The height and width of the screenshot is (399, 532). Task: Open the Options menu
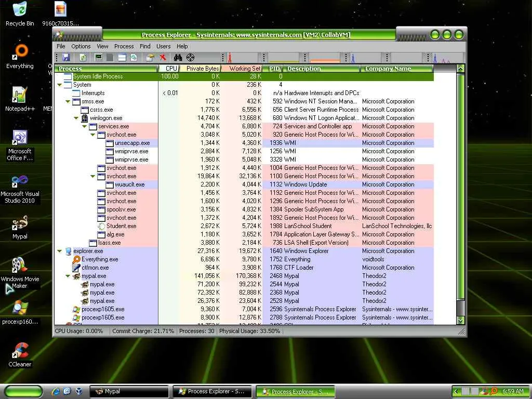tap(81, 46)
